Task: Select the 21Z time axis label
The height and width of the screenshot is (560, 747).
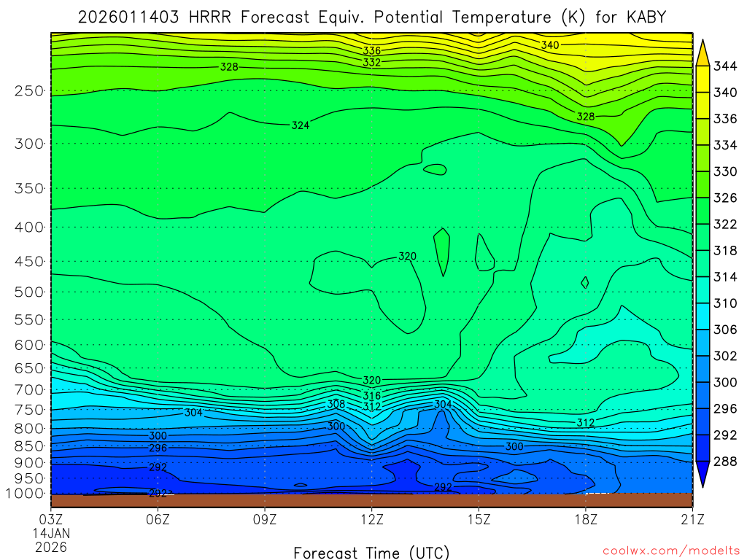Action: click(x=693, y=519)
